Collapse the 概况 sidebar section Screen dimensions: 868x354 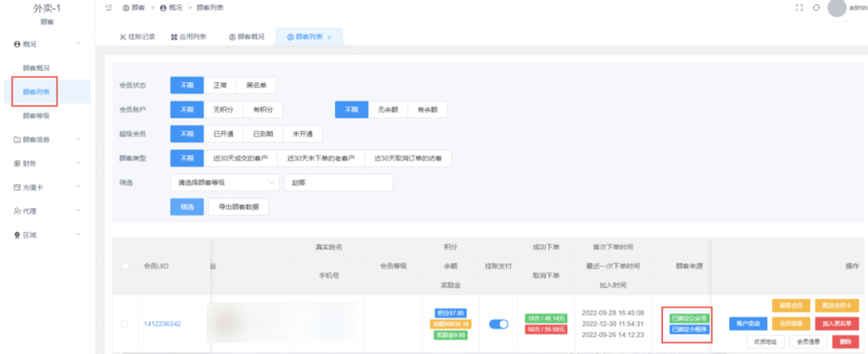[78, 43]
